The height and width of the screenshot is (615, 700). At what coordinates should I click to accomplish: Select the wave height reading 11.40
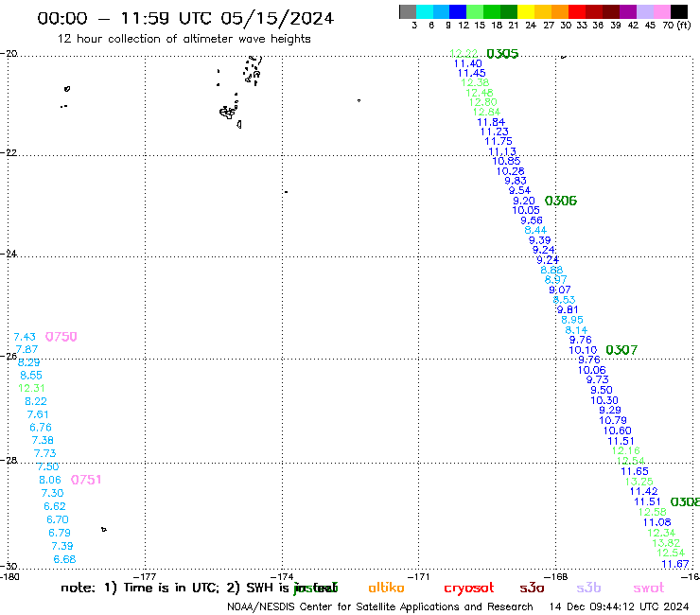click(x=468, y=63)
